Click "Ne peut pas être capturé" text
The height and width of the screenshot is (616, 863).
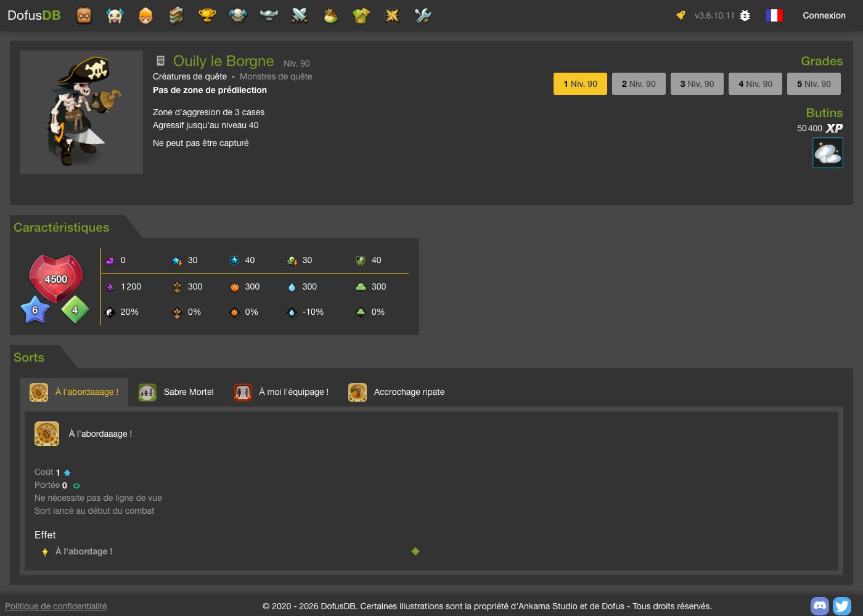[201, 143]
